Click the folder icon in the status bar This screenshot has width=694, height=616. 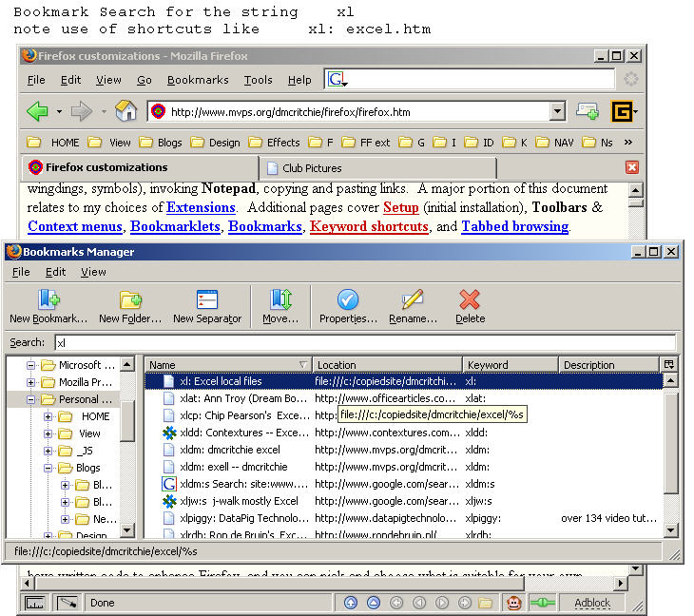(x=486, y=603)
